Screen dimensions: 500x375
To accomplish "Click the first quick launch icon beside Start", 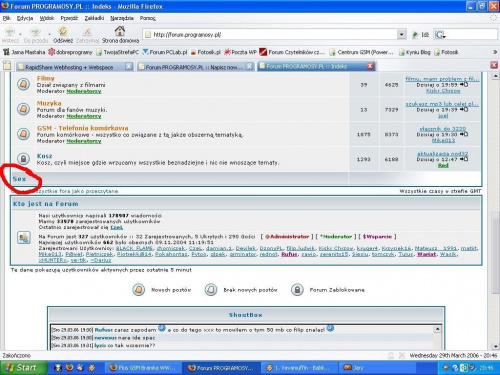I will tap(58, 368).
